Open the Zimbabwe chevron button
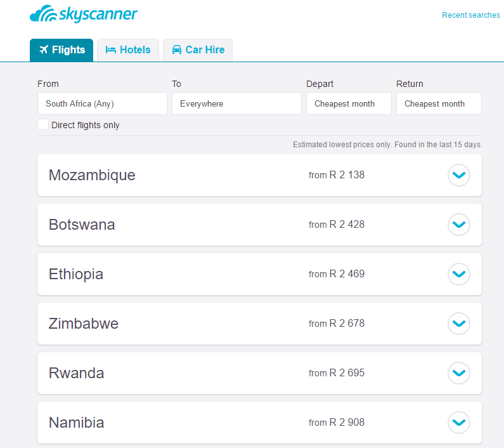This screenshot has width=504, height=448. (x=459, y=324)
